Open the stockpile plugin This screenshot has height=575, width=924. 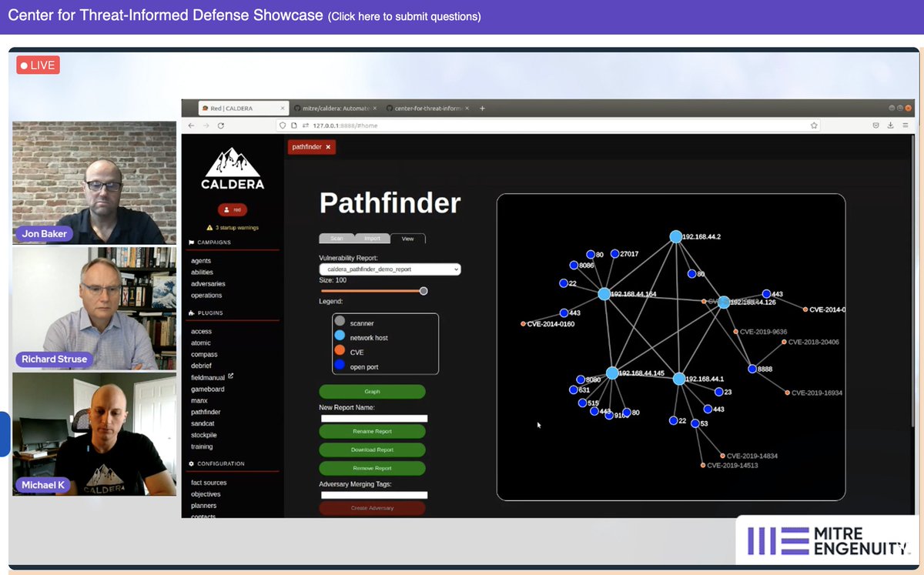click(x=204, y=435)
